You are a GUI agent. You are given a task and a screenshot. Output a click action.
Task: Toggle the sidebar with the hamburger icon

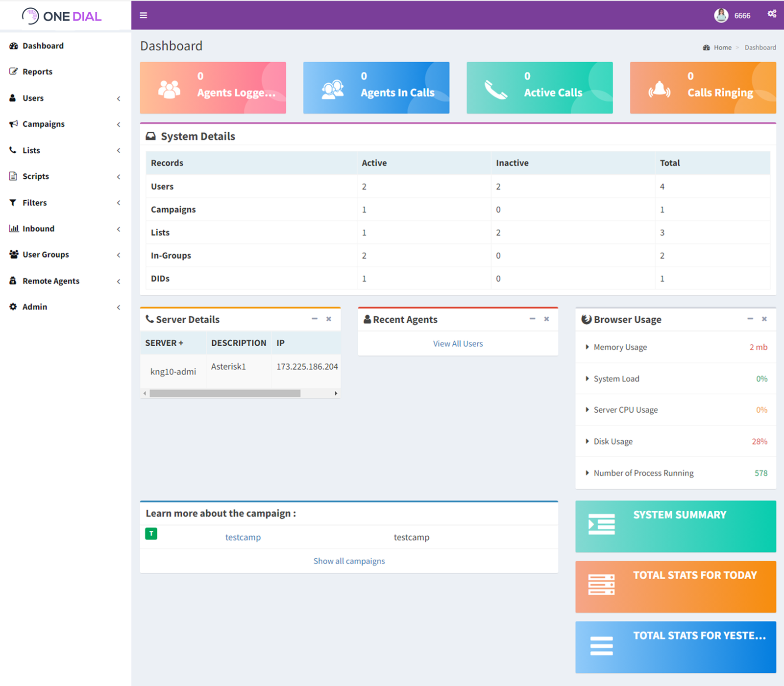(143, 15)
